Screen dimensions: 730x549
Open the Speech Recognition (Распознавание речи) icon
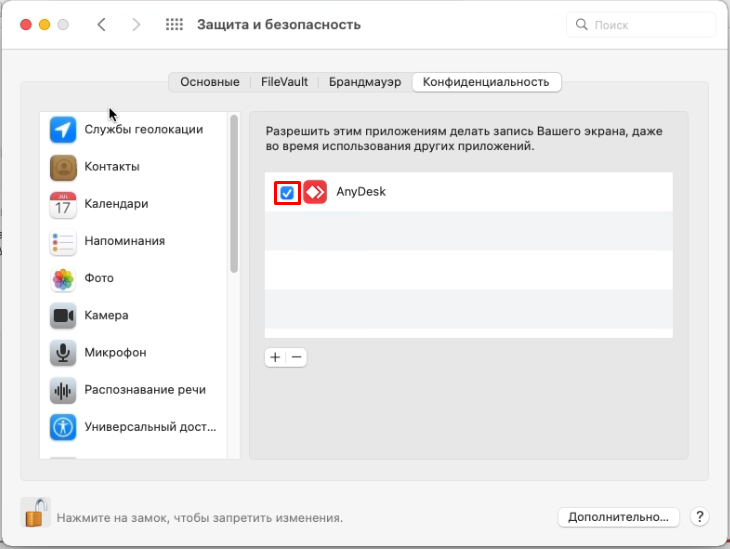[x=63, y=390]
